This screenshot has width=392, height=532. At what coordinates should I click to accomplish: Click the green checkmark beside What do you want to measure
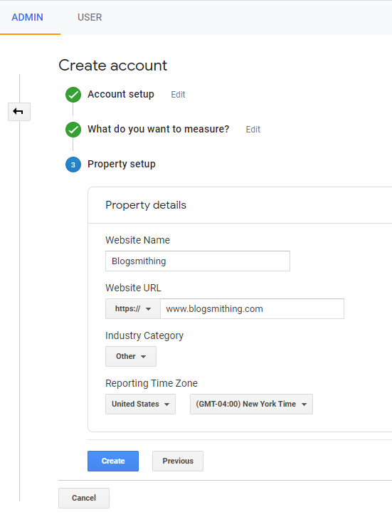(73, 130)
